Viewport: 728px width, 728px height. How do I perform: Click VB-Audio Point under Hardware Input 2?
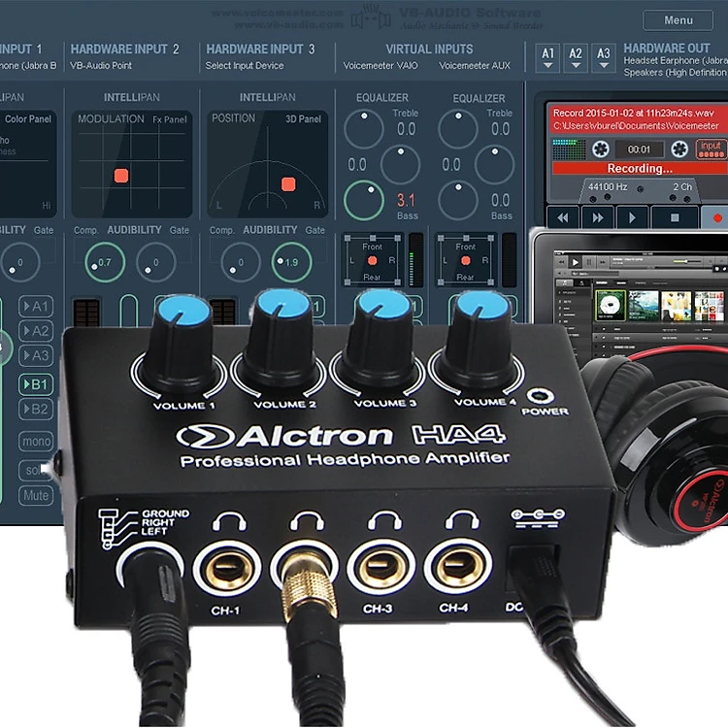(x=104, y=66)
